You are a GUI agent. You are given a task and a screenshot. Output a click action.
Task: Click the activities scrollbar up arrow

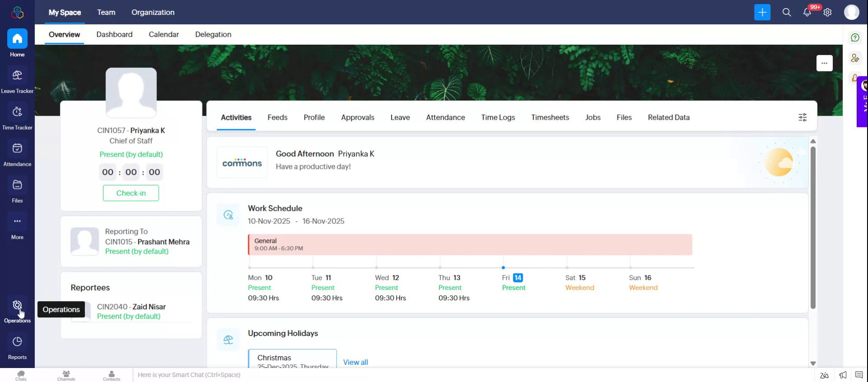point(813,141)
